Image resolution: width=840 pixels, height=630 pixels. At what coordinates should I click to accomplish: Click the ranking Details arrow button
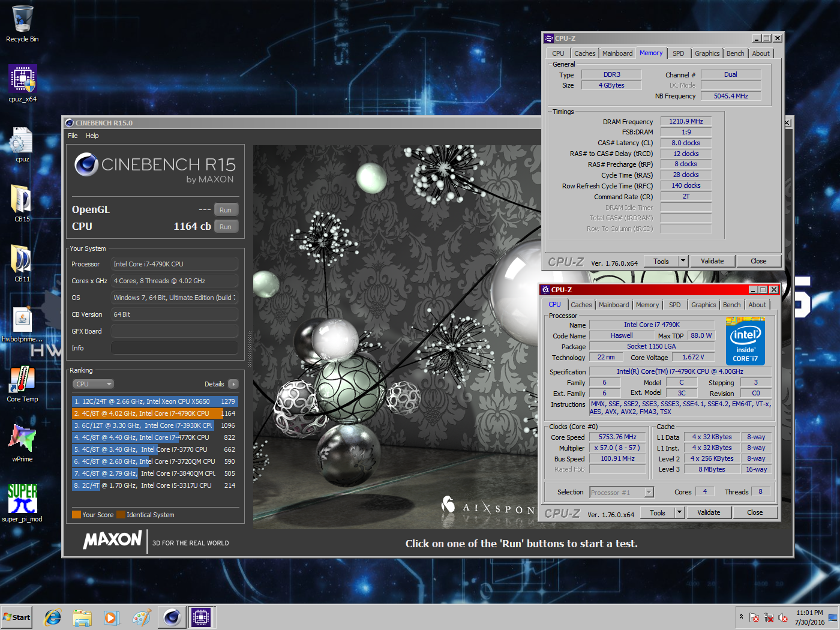[233, 384]
